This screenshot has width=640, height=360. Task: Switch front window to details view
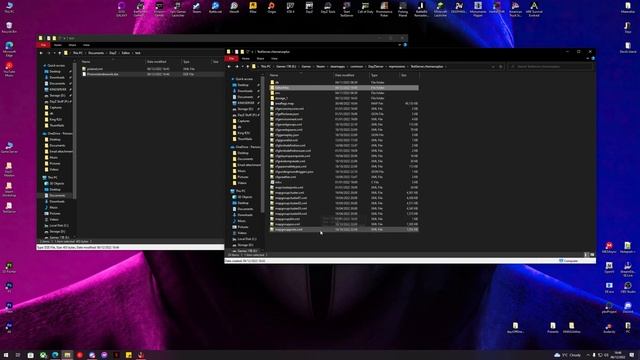click(587, 255)
